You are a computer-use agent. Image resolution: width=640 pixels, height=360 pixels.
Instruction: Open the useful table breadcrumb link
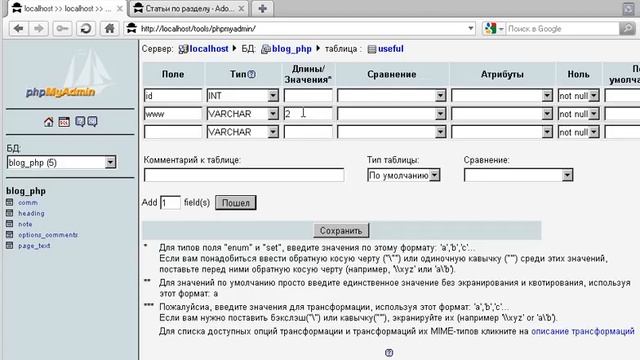point(390,49)
